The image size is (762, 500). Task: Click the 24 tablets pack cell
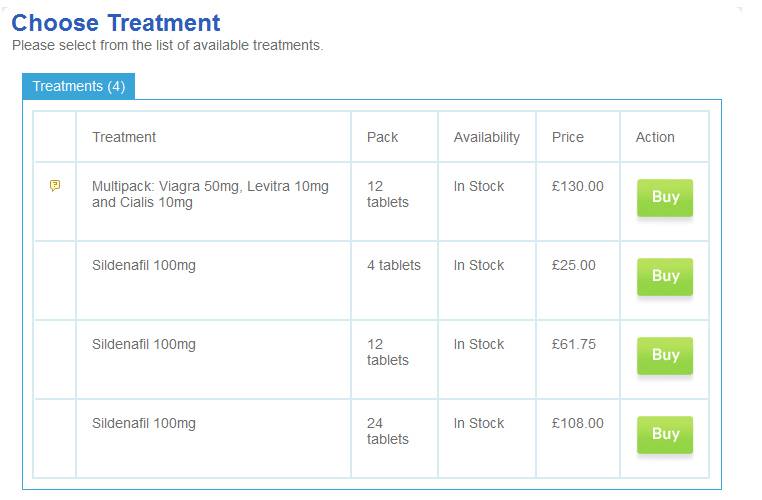click(387, 431)
